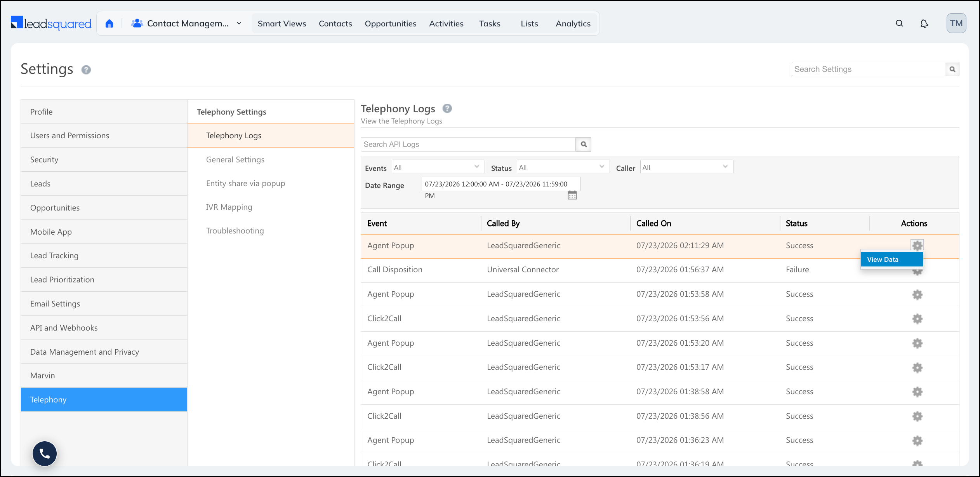Open the TM user avatar menu

tap(956, 23)
